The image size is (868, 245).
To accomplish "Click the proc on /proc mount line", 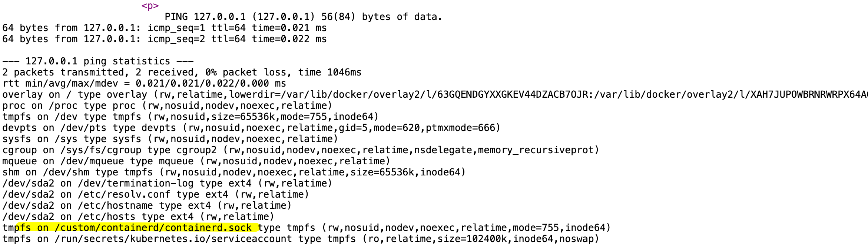I will [167, 106].
